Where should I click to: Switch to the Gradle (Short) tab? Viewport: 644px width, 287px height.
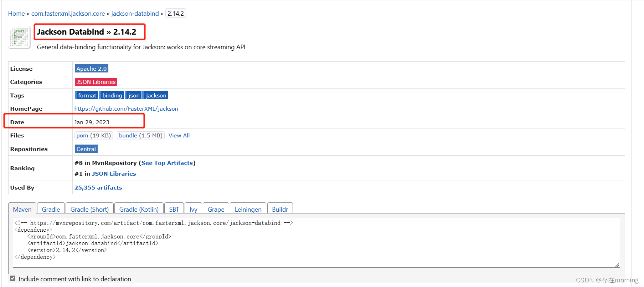(x=89, y=209)
